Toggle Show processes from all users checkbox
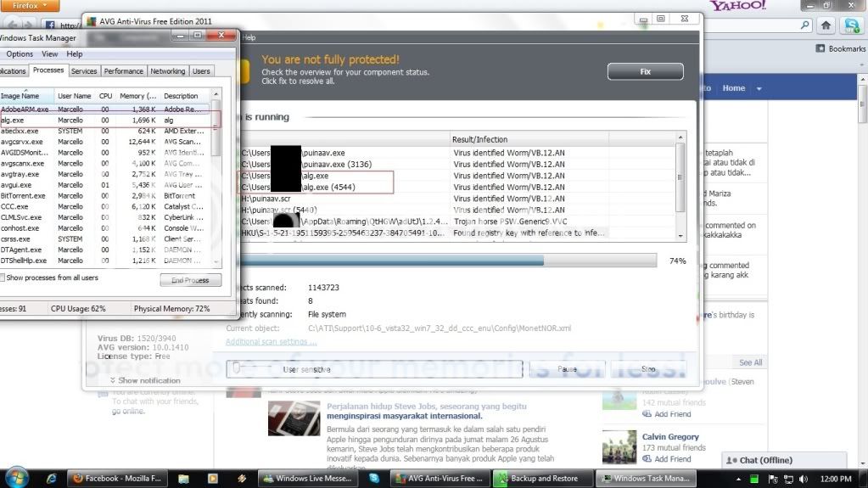The image size is (868, 488). 3,278
